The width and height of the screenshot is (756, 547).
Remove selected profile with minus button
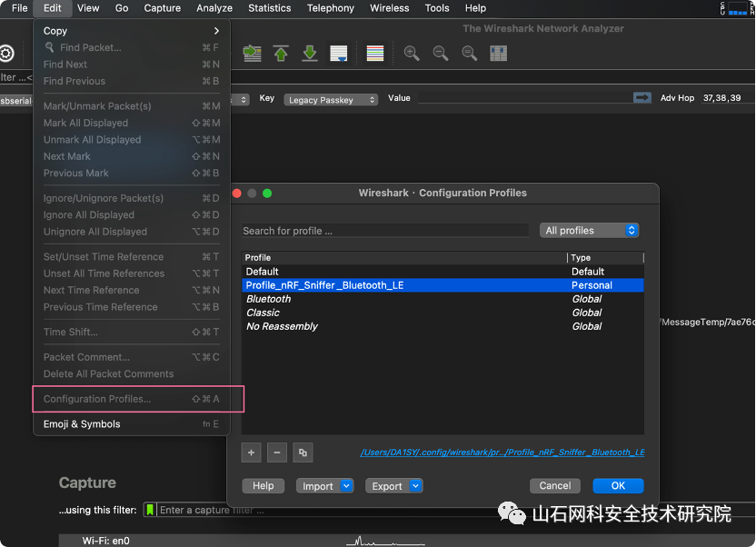click(277, 453)
